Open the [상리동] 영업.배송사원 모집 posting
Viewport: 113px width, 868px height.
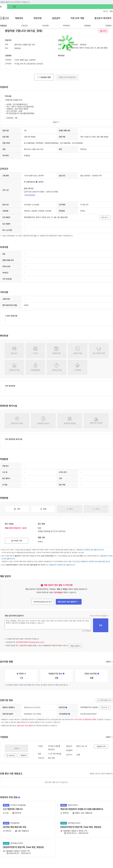(x=14, y=827)
